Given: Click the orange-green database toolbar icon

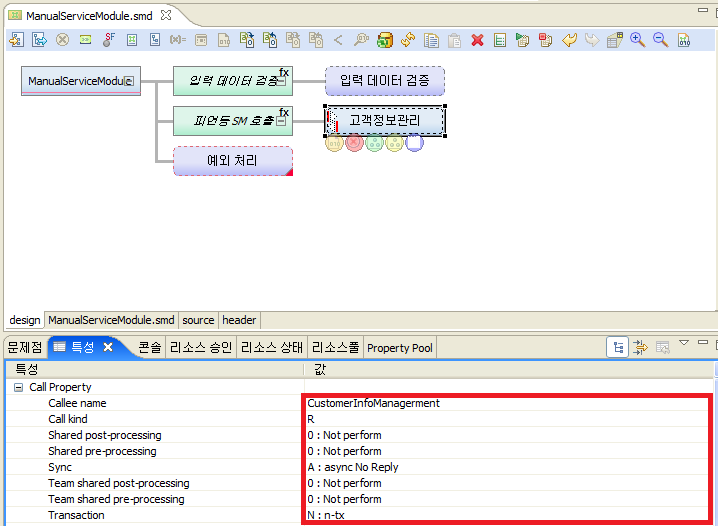Looking at the screenshot, I should pos(385,40).
